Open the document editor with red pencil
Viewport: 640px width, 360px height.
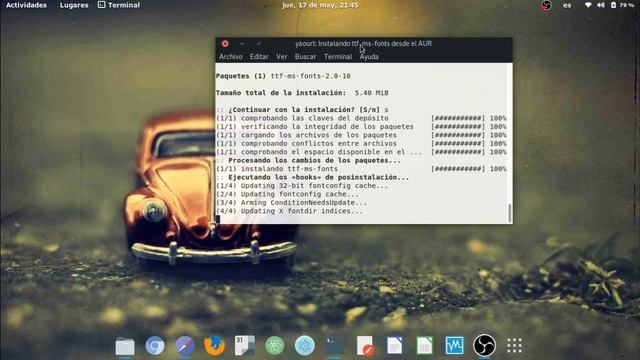pyautogui.click(x=365, y=346)
